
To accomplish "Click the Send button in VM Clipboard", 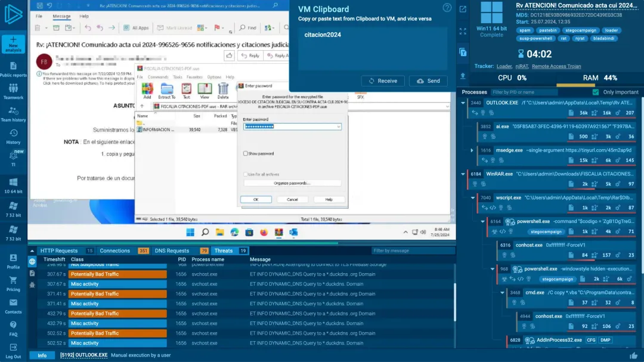I will click(428, 81).
